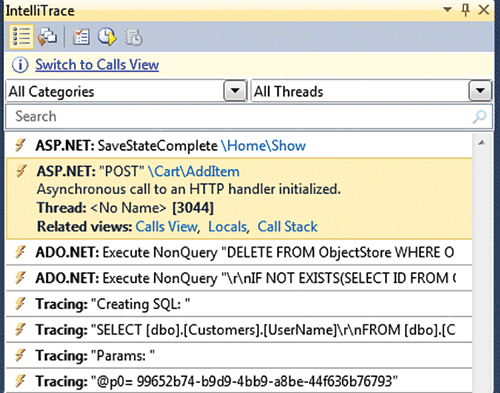Click "Asynchronous call to an HTTP handler initialized." text

click(x=189, y=189)
